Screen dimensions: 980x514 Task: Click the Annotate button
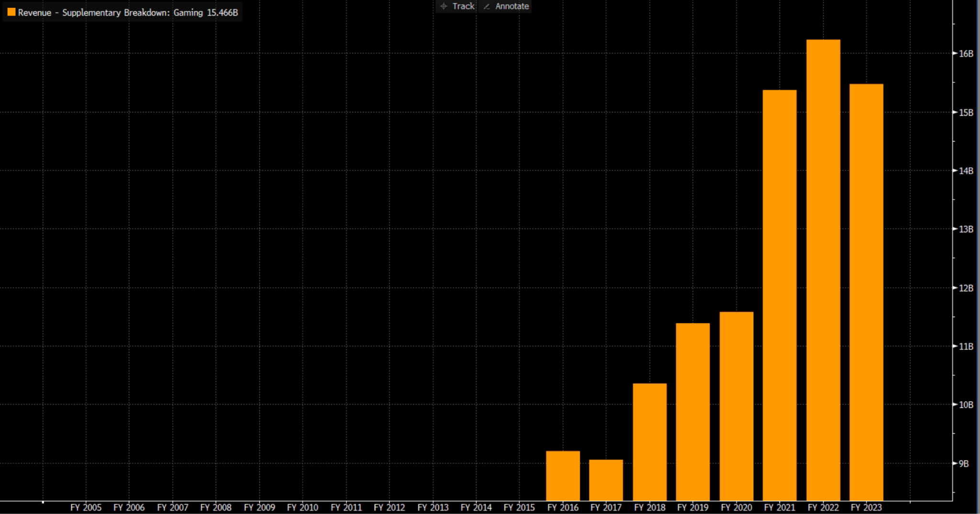pos(506,6)
